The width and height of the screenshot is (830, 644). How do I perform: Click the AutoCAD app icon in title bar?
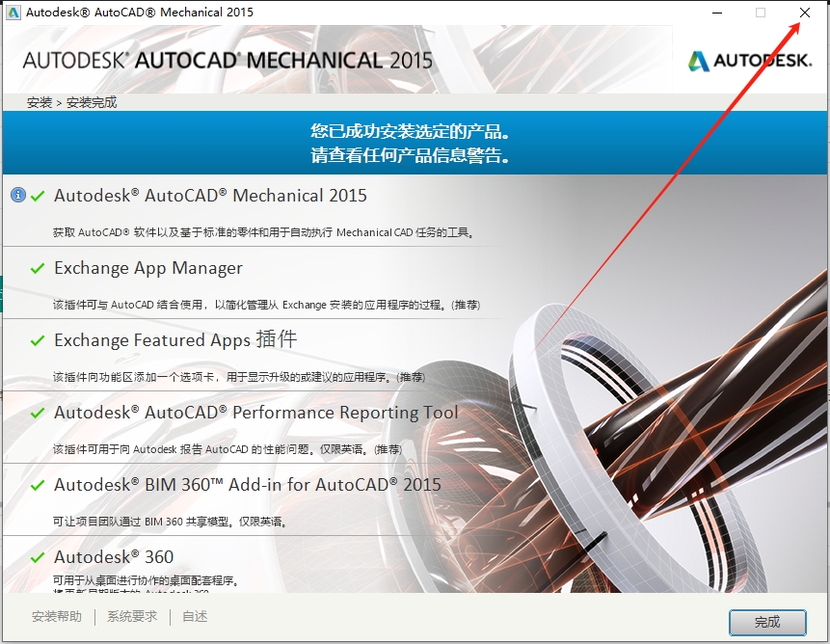click(x=13, y=13)
